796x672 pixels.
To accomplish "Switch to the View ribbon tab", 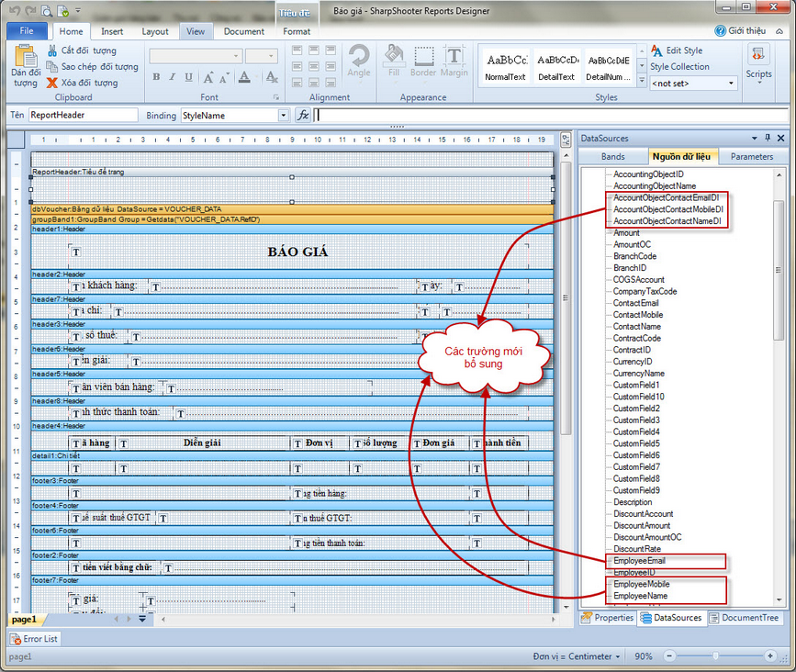I will coord(196,31).
